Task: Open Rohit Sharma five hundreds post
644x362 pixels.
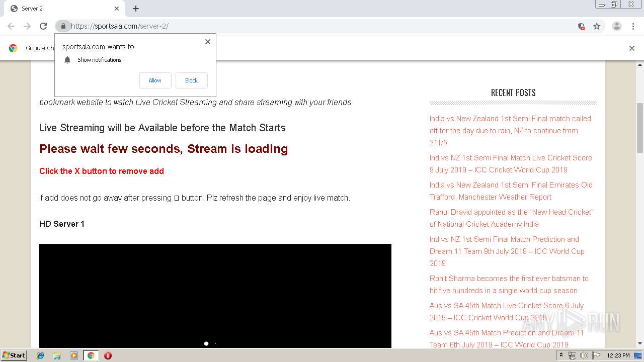Action: [509, 285]
